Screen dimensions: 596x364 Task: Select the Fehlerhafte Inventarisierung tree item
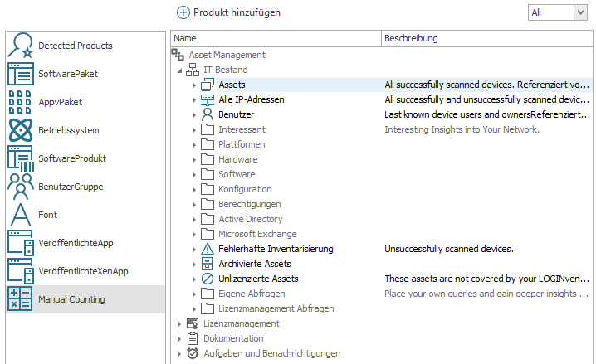276,249
